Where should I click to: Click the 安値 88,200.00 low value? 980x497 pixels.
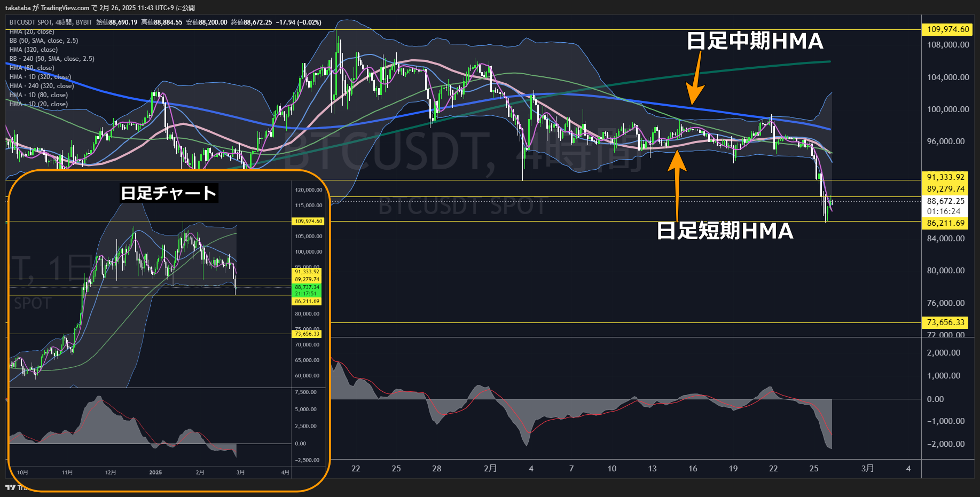206,22
